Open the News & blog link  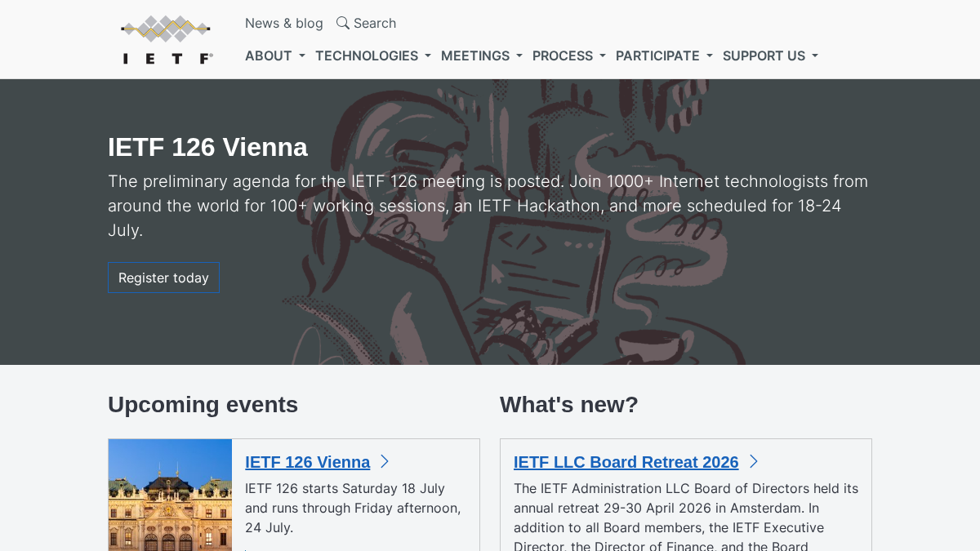click(284, 23)
